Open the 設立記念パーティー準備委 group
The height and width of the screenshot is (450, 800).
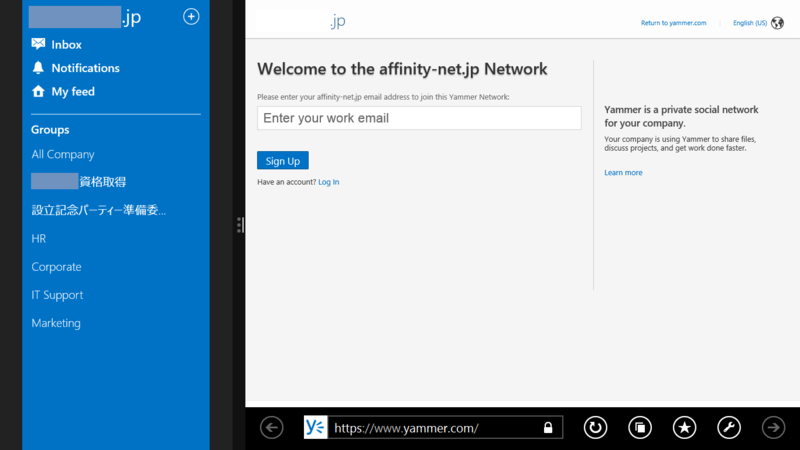98,210
